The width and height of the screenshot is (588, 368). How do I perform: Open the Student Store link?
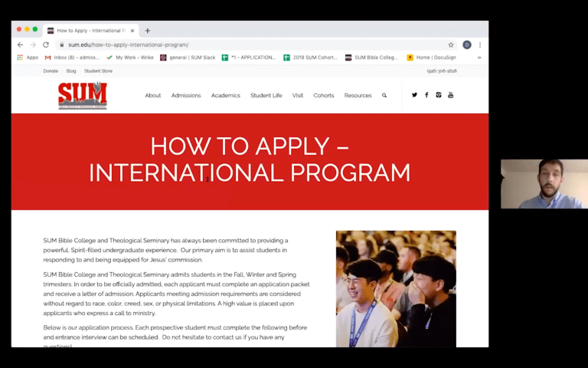(98, 71)
